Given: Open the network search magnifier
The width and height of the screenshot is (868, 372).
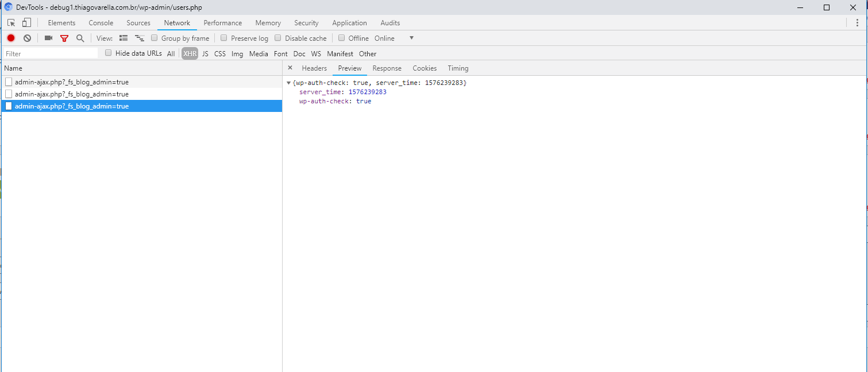Looking at the screenshot, I should click(80, 38).
